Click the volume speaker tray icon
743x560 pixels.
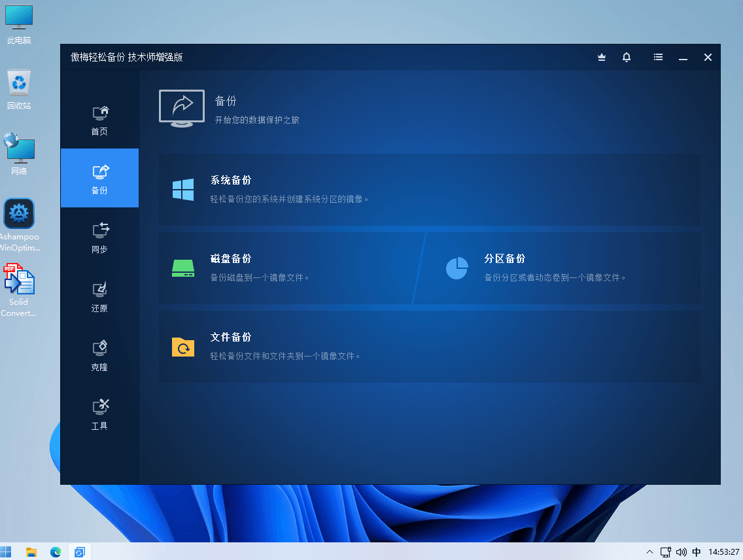(682, 552)
